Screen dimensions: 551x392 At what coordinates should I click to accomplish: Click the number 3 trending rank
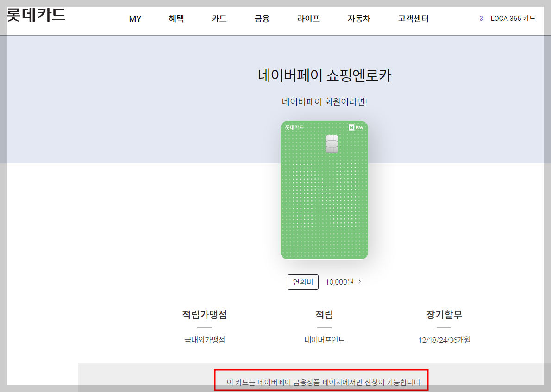481,19
